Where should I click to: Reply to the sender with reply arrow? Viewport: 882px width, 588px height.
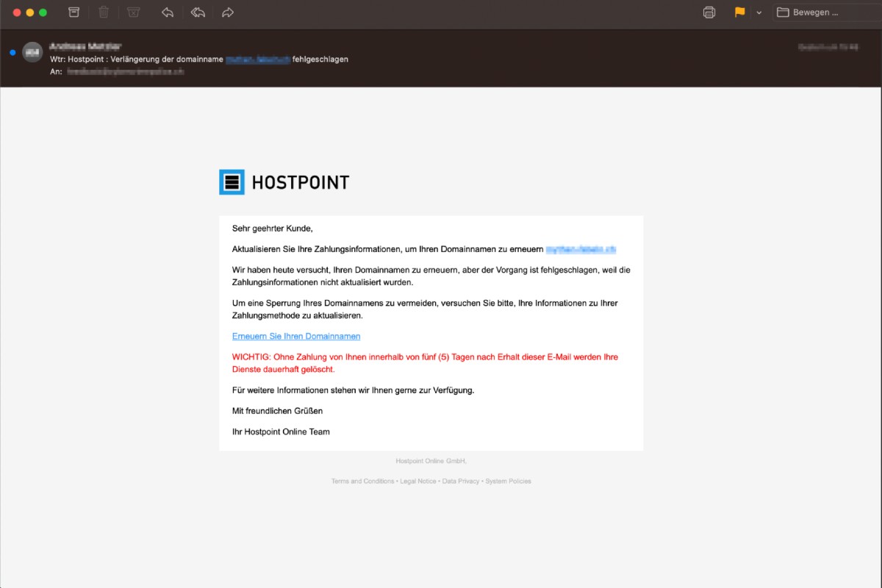[x=168, y=12]
